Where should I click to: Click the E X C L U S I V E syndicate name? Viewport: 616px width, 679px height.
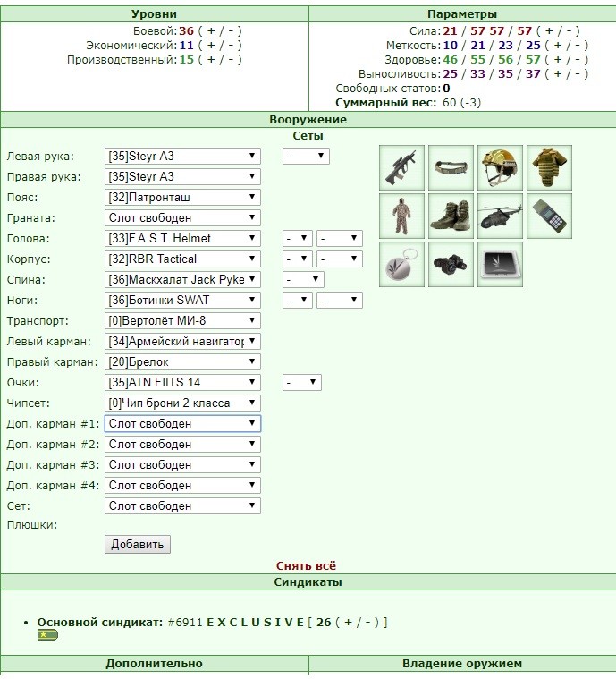(255, 623)
